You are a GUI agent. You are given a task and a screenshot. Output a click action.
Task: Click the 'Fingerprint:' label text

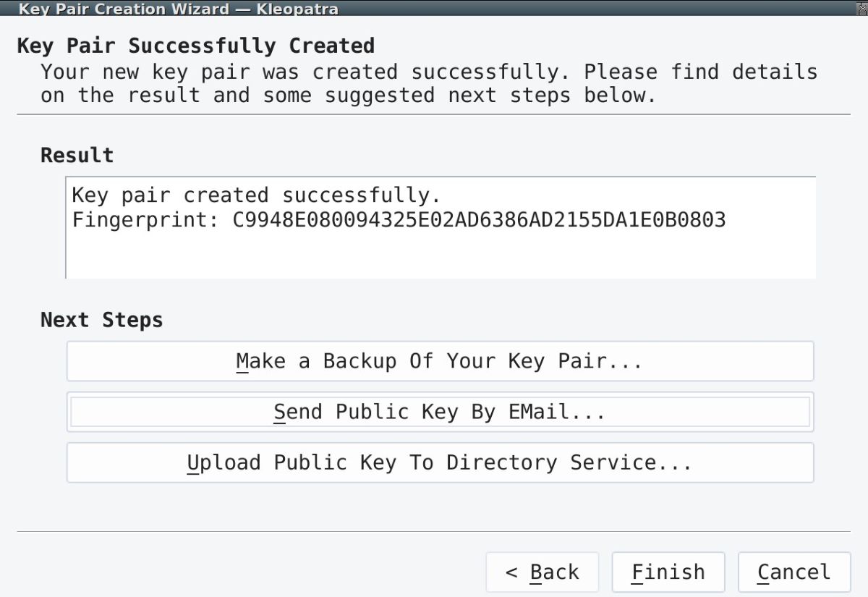coord(145,220)
